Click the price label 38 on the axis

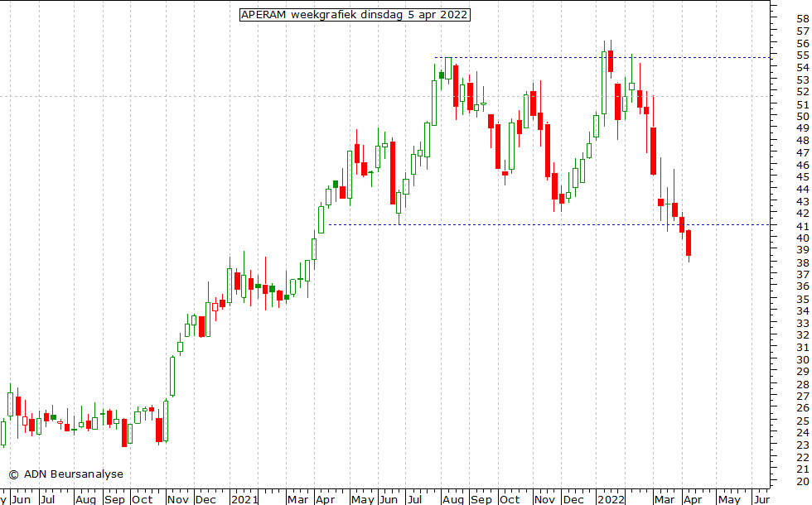(803, 263)
